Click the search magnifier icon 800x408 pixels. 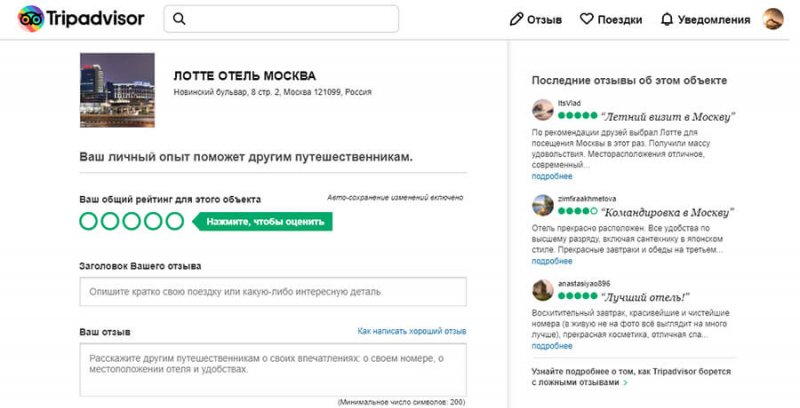180,19
